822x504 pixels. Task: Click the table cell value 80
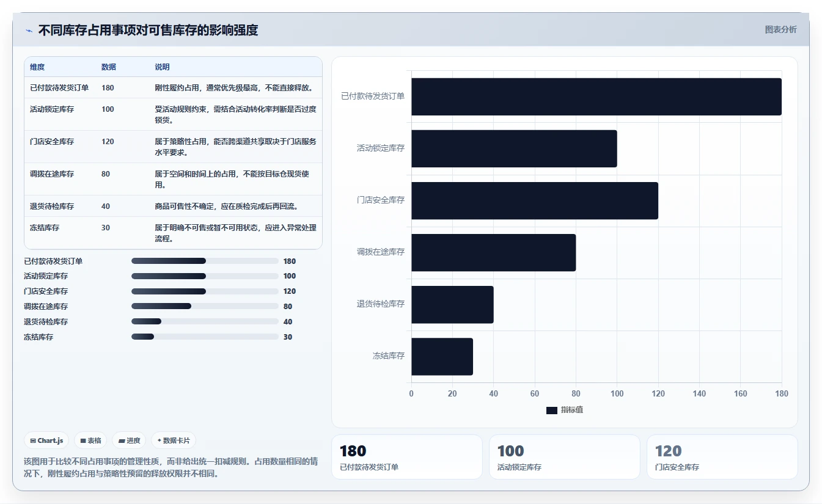(106, 173)
